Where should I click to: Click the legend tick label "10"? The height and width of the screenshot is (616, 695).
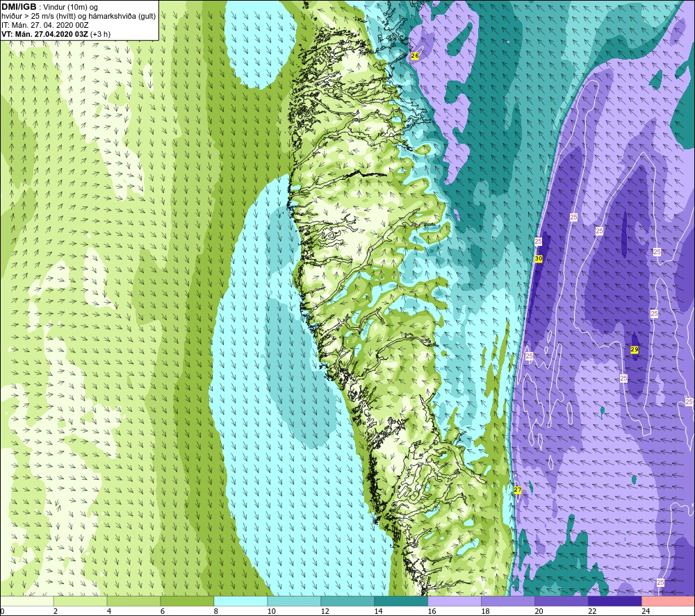coord(271,611)
